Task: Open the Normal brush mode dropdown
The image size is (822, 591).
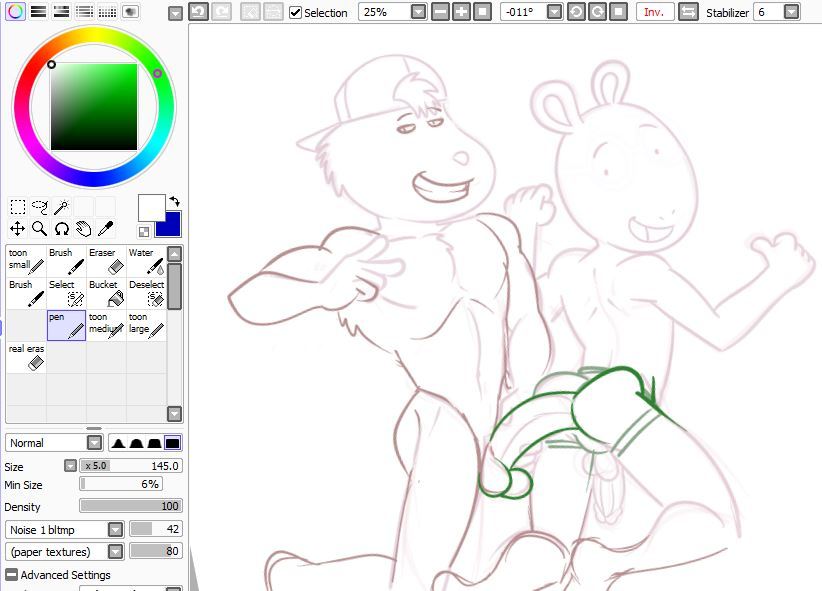Action: tap(94, 443)
